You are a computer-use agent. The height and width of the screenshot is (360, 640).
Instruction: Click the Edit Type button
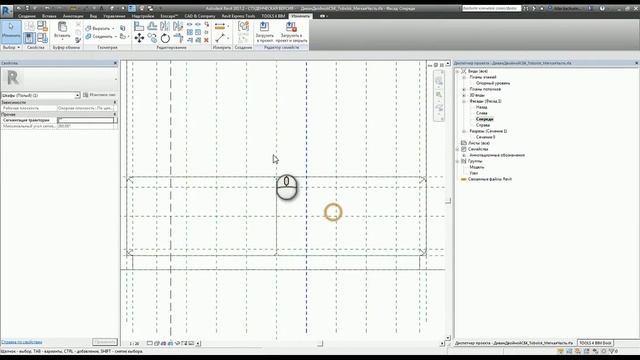100,95
